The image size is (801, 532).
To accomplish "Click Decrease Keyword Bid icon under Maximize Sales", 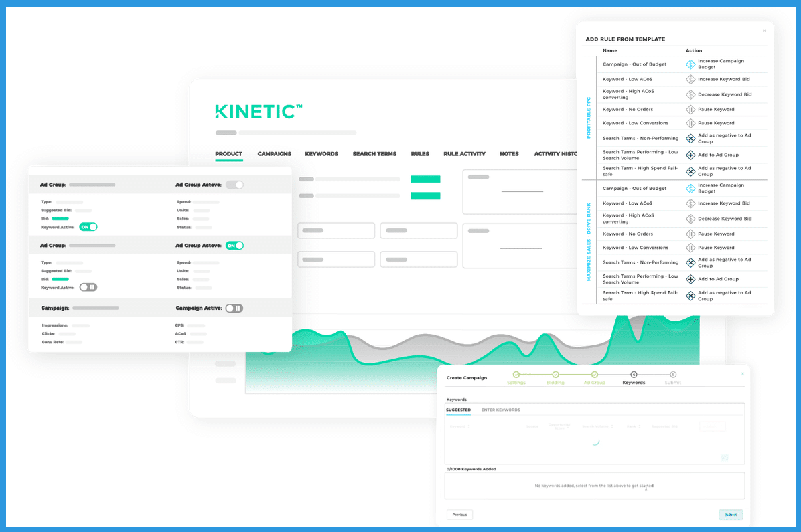I will tap(690, 219).
